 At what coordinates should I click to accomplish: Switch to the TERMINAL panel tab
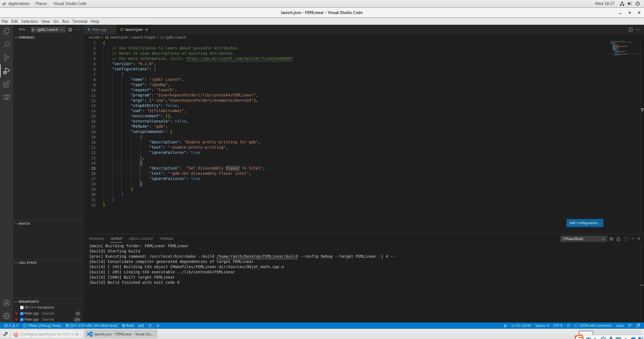pos(166,239)
